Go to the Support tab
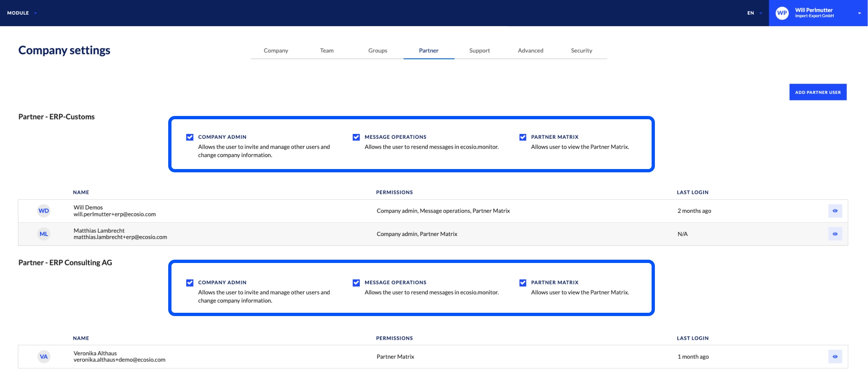This screenshot has height=392, width=868. coord(479,51)
